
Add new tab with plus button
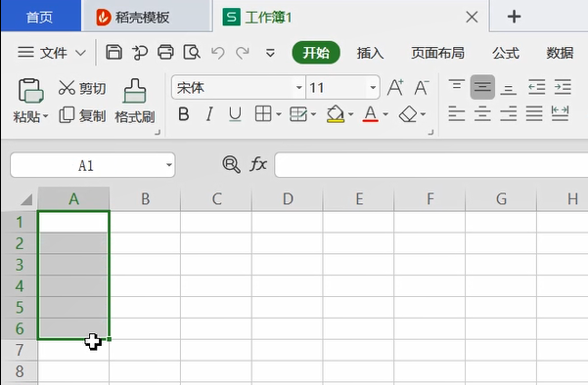[514, 17]
